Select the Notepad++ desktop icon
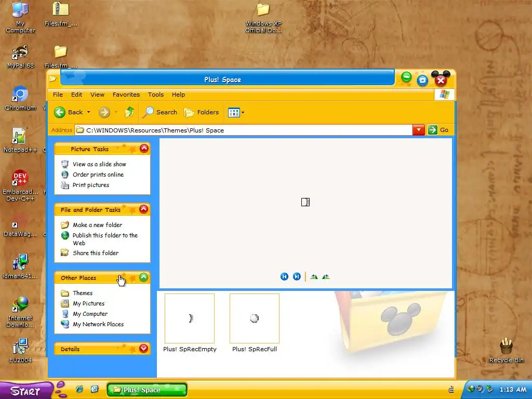This screenshot has width=532, height=399. click(x=20, y=140)
